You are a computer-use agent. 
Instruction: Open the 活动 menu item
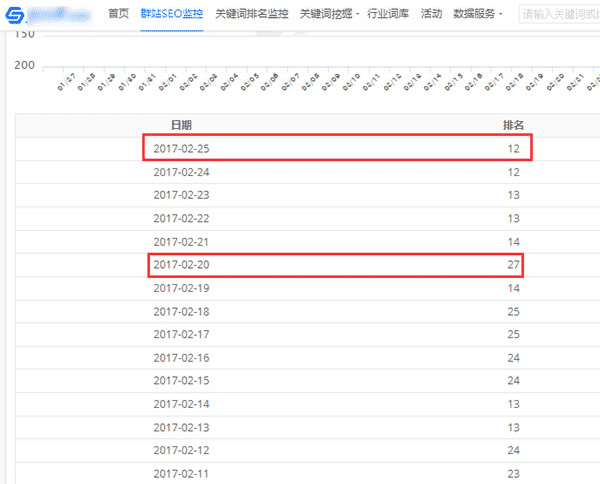431,14
